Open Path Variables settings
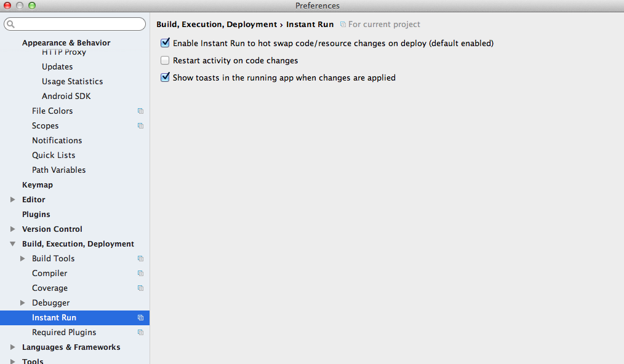Image resolution: width=624 pixels, height=364 pixels. point(58,170)
